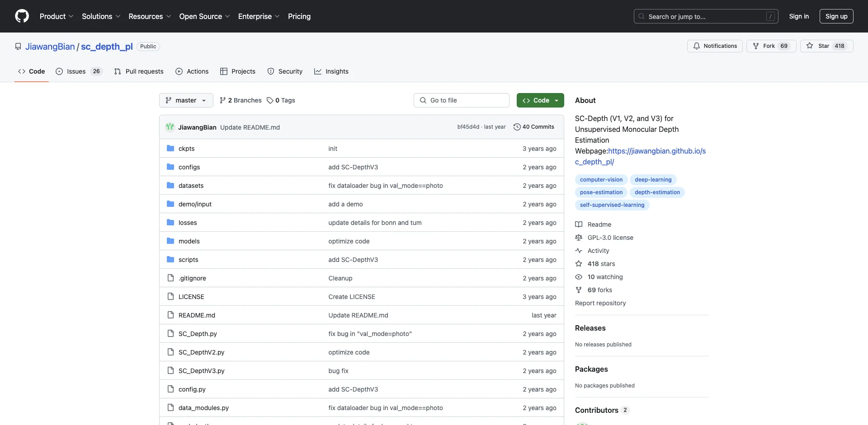Expand the Open Source menu
Viewport: 868px width, 425px height.
(x=204, y=16)
